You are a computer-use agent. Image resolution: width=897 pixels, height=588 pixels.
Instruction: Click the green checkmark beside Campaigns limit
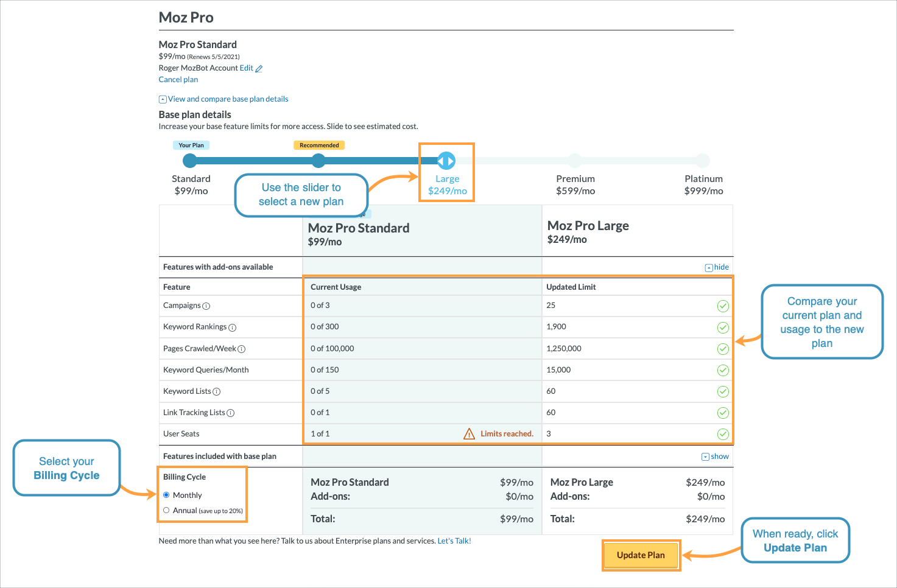click(x=723, y=306)
